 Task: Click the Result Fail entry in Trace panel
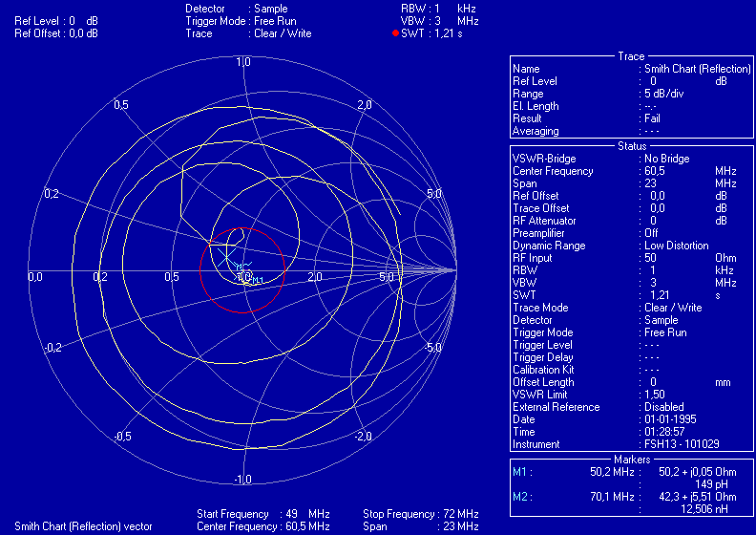pyautogui.click(x=653, y=118)
